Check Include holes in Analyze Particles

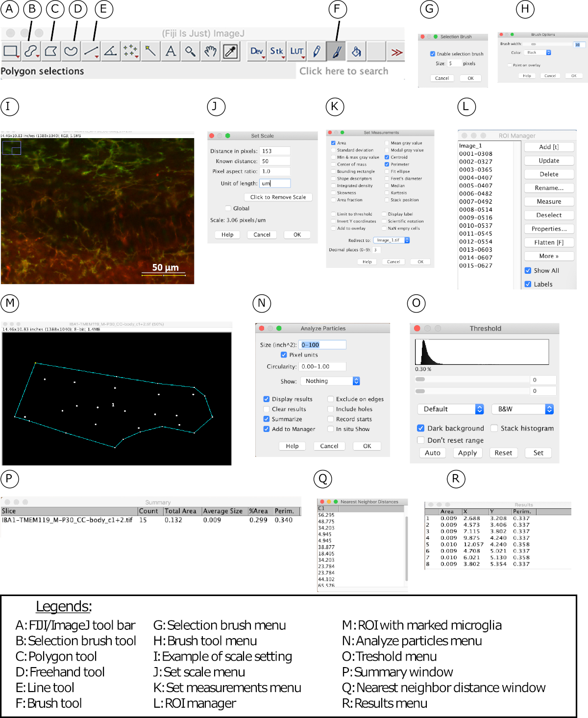331,409
